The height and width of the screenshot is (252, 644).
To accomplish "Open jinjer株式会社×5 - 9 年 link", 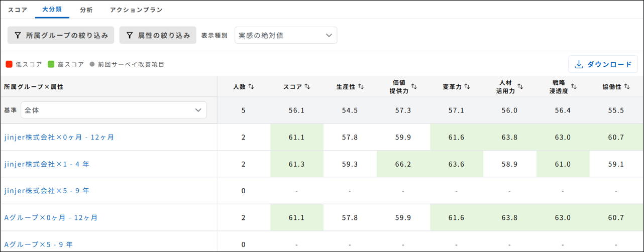I will (47, 191).
